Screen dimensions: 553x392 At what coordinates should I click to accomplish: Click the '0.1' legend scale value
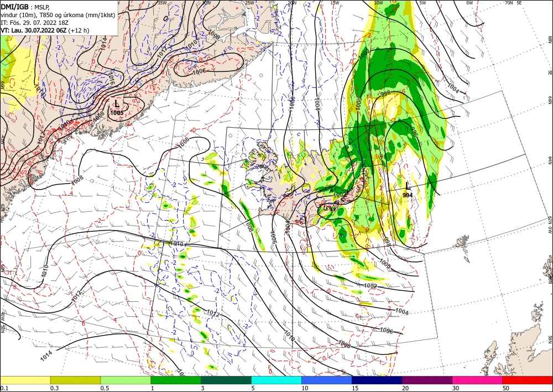pos(3,388)
